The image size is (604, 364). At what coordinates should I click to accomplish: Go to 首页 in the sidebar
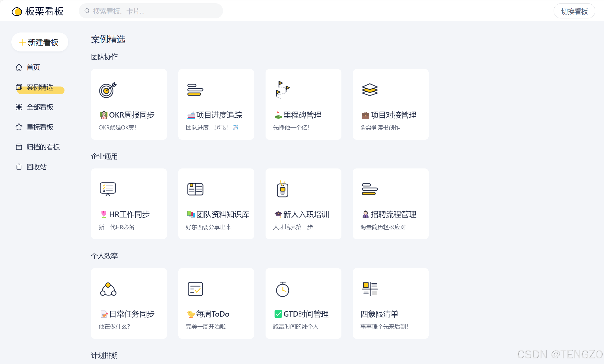(x=33, y=67)
